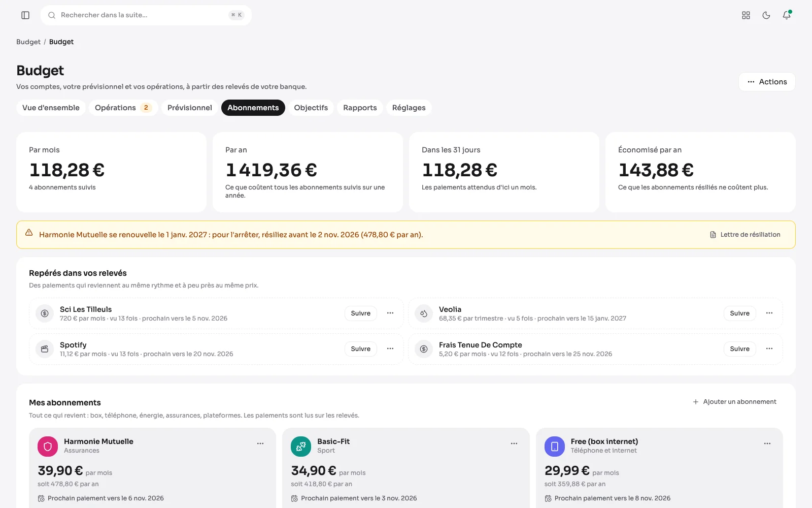Click '4 abonnements suivis' text
Screen dimensions: 812x508
(x=62, y=187)
